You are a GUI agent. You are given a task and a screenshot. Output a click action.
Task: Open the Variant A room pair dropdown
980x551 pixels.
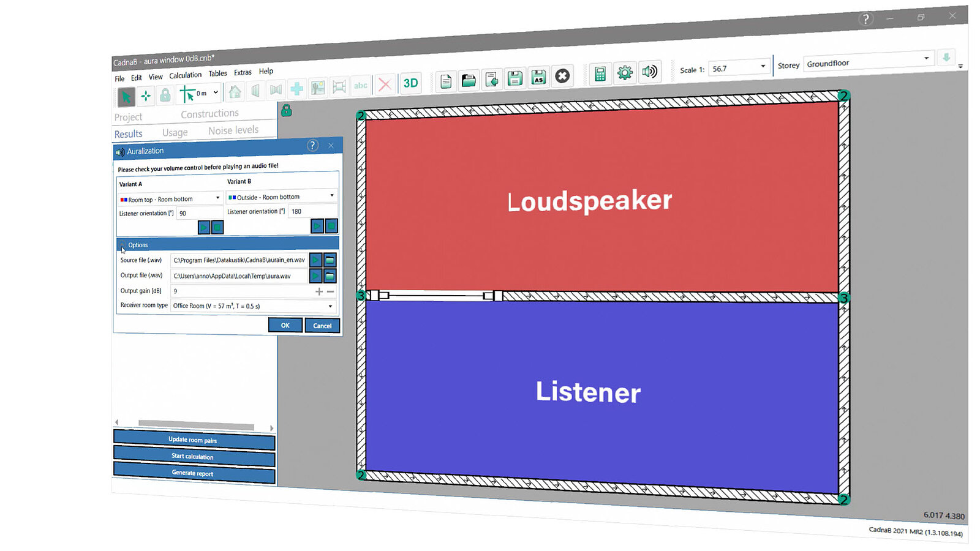coord(170,198)
